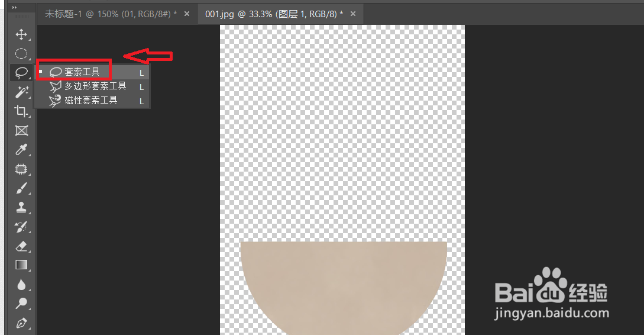Choose 磁性套索工具 from flyout menu
The image size is (644, 335).
pos(92,100)
